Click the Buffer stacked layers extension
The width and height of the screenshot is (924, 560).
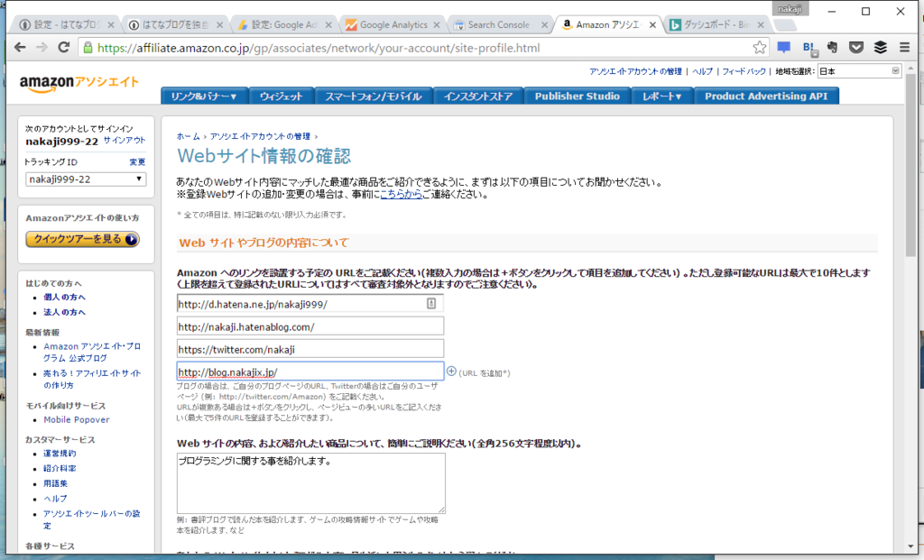[x=881, y=48]
